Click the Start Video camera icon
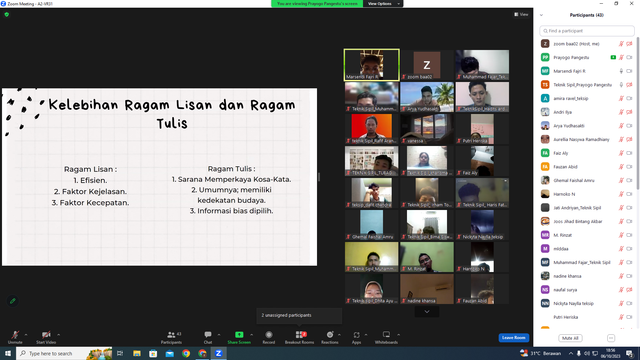This screenshot has width=640, height=360. pyautogui.click(x=46, y=335)
